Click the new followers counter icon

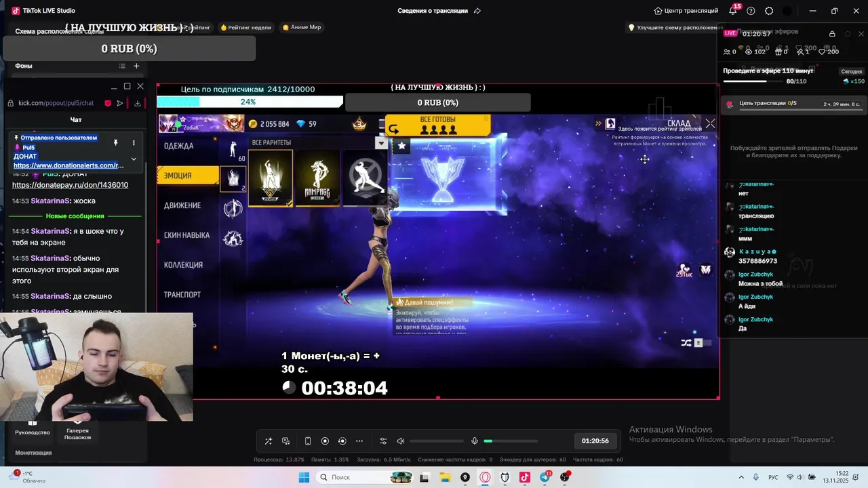[802, 52]
